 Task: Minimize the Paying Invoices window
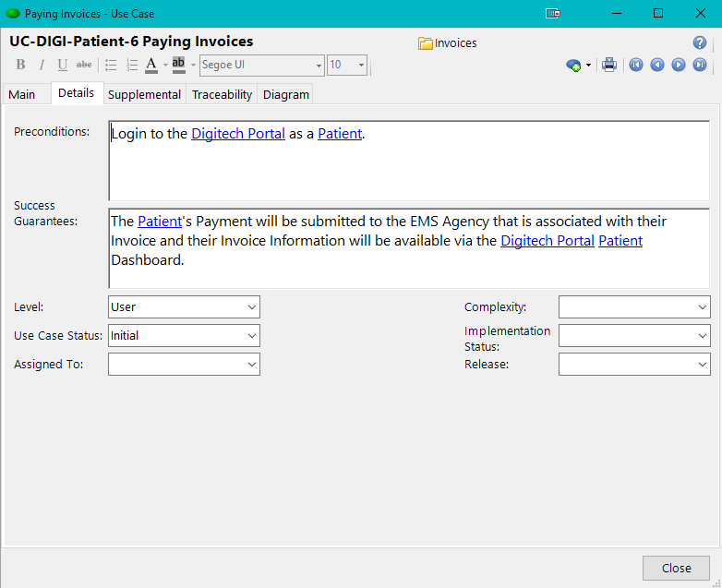pos(617,13)
